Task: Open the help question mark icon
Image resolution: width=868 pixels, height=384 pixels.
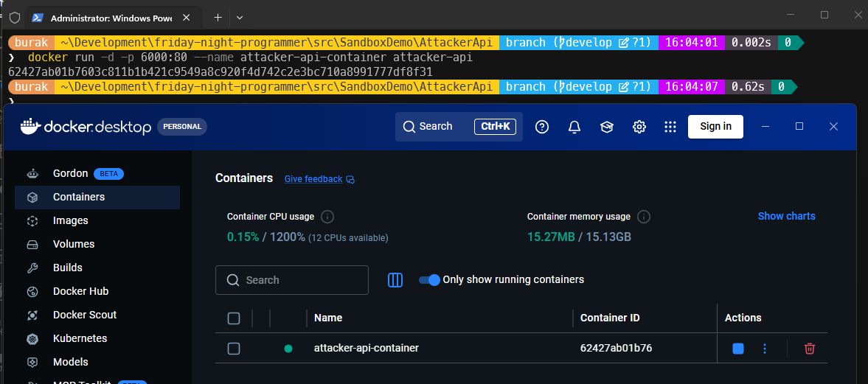Action: click(x=542, y=127)
